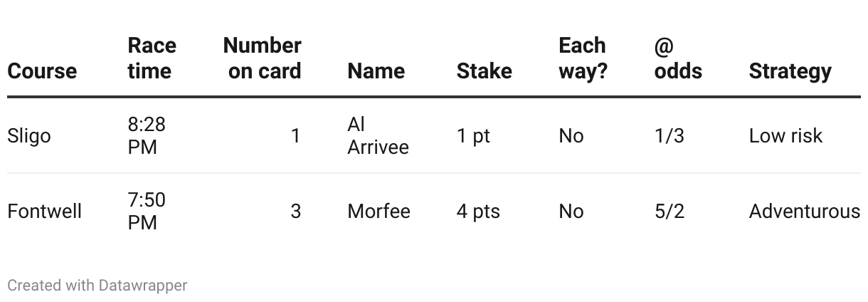Select the 5/2 odds value
Screen dimensions: 868x302
pos(669,212)
